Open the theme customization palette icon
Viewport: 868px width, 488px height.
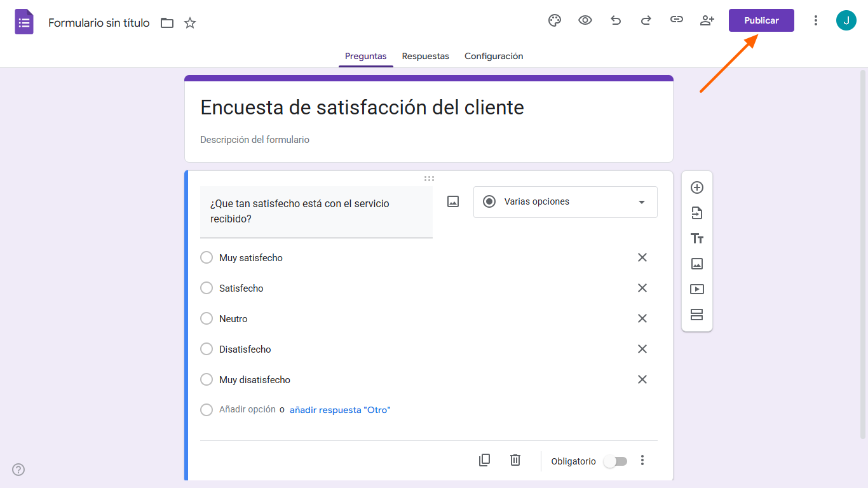555,20
